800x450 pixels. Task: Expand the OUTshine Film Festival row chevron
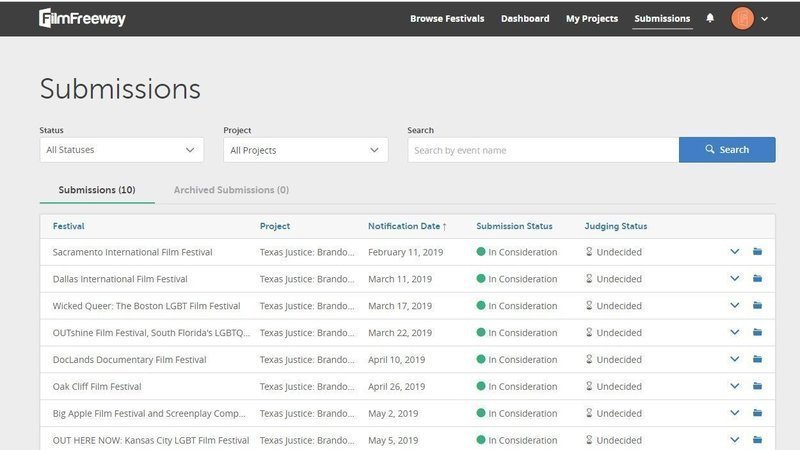735,333
